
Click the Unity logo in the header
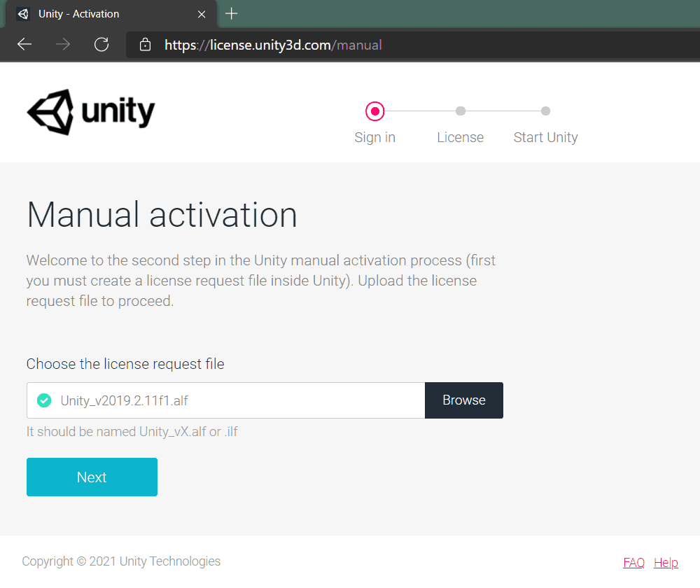pyautogui.click(x=91, y=112)
